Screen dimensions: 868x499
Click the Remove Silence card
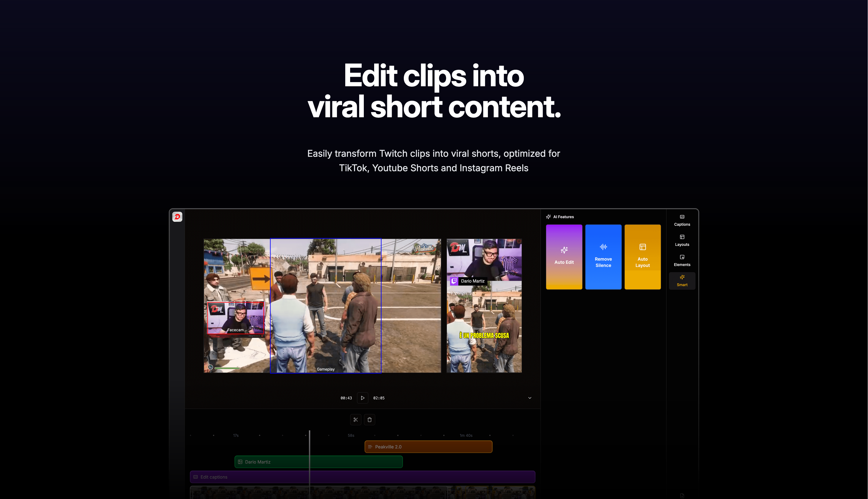(603, 257)
